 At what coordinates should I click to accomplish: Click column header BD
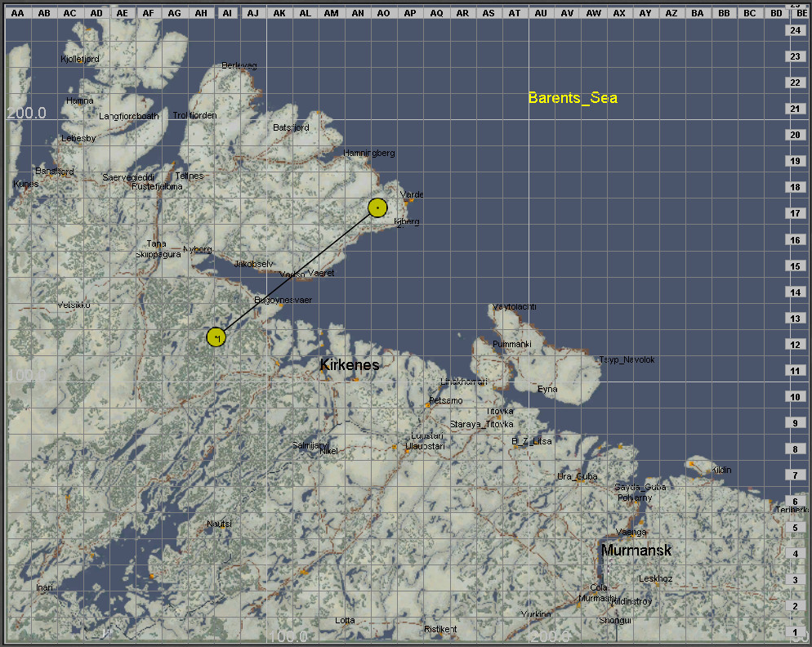pos(776,13)
